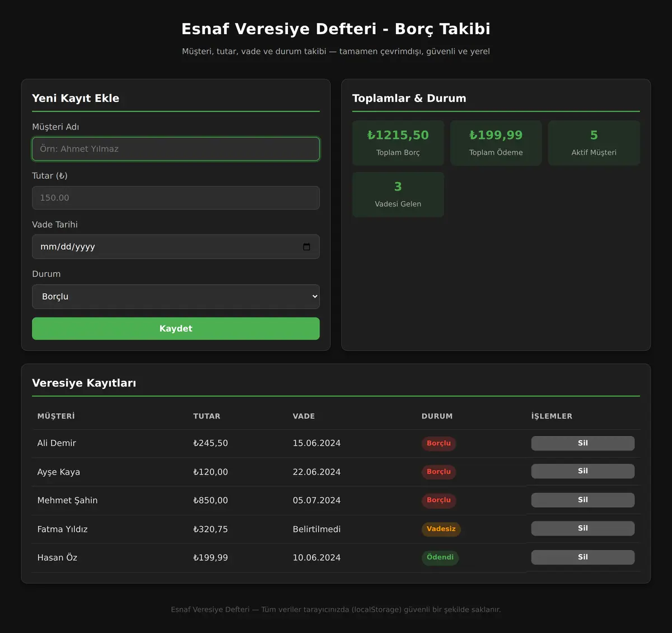
Task: Click the DURUM column header
Action: [x=437, y=416]
